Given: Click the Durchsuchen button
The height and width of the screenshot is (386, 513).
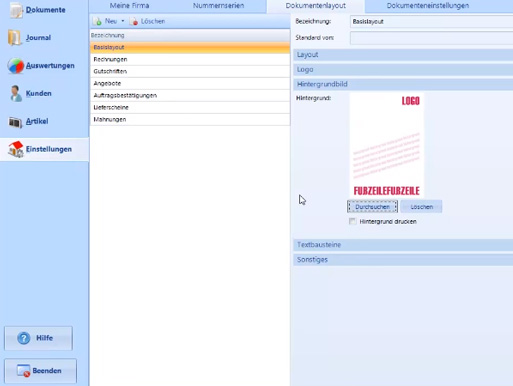Looking at the screenshot, I should coord(372,207).
